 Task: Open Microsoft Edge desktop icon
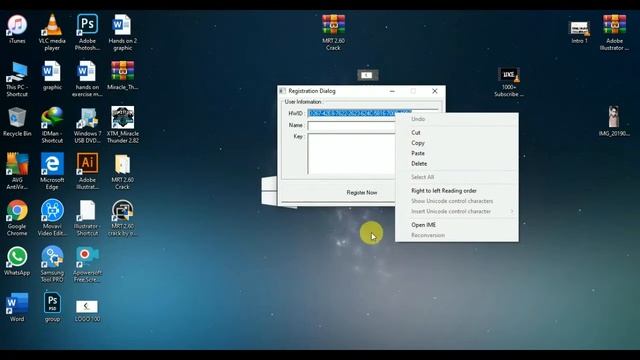[52, 164]
